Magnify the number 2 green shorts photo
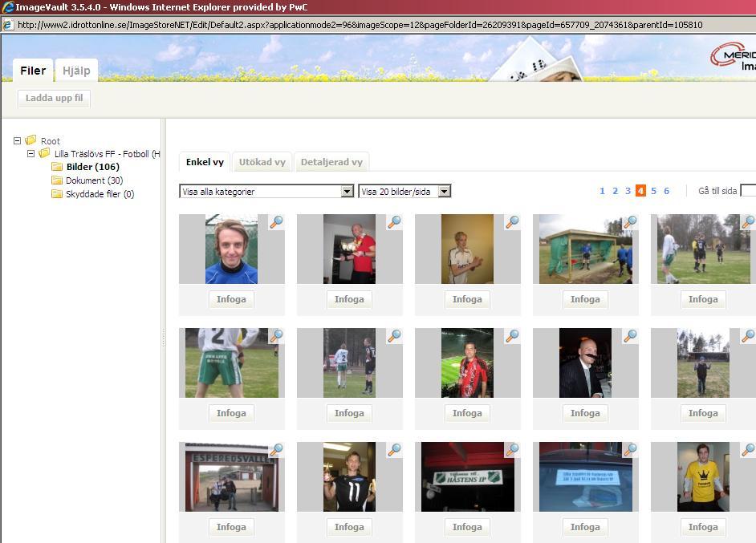756x543 pixels. click(277, 335)
